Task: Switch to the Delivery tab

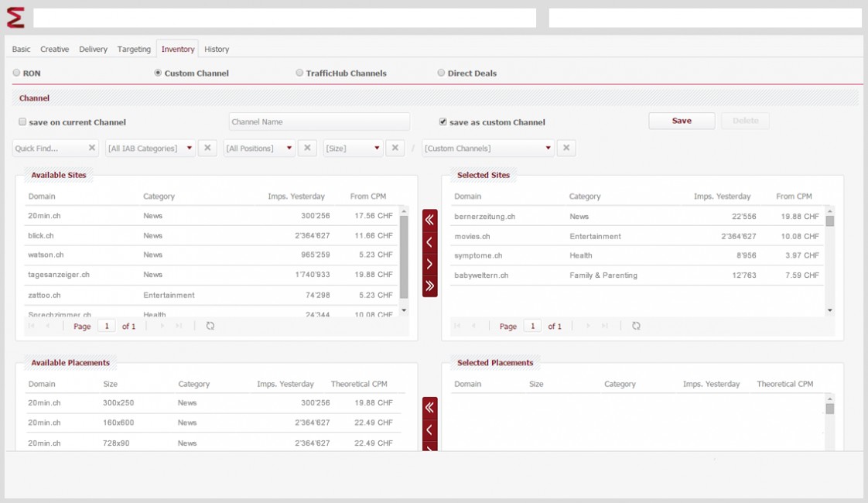Action: pos(93,50)
